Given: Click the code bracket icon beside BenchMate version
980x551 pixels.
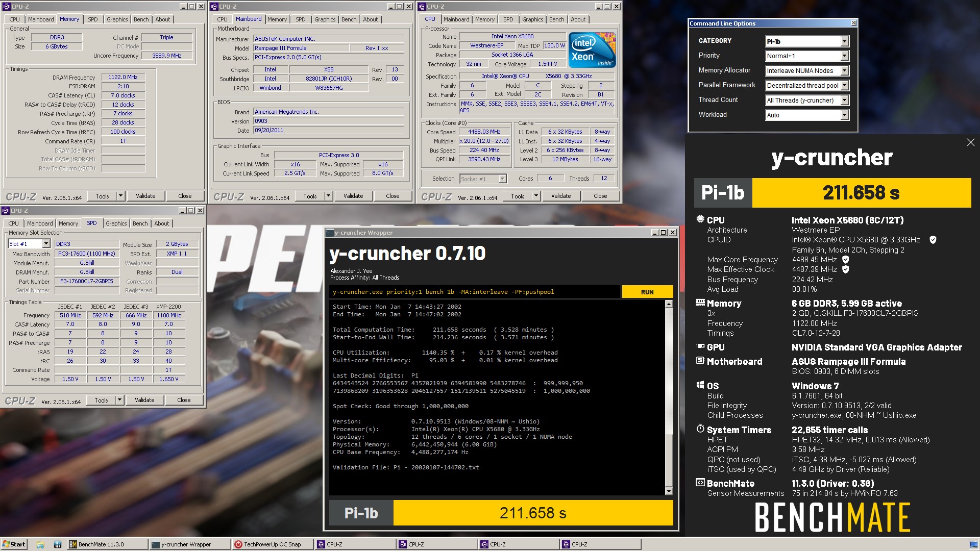Looking at the screenshot, I should coord(700,483).
